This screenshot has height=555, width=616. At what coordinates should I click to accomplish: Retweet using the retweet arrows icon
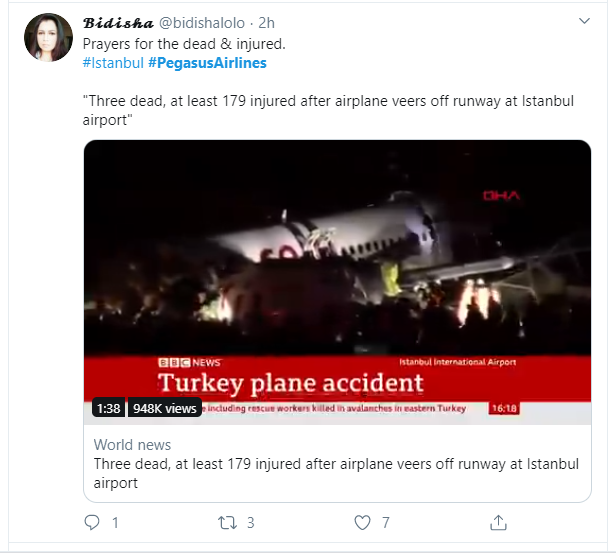click(x=226, y=522)
